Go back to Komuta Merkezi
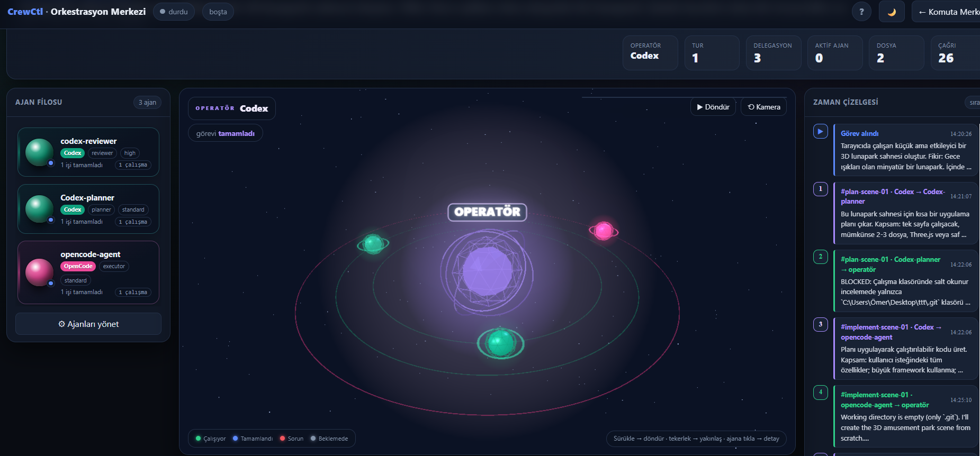Screen dimensions: 980x456 pos(946,12)
